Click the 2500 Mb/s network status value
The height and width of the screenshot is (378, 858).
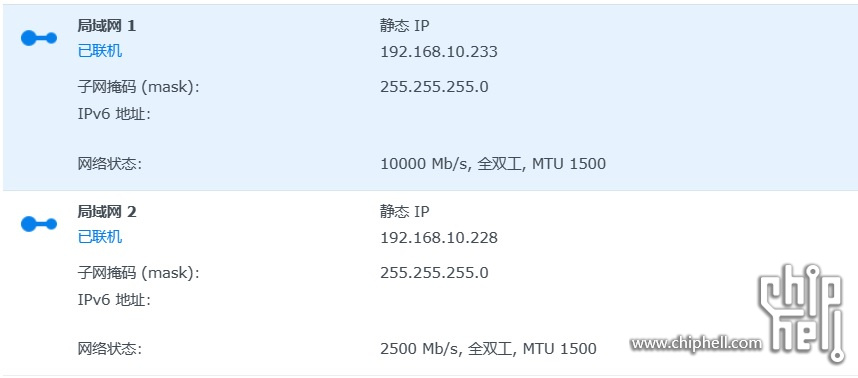(x=488, y=348)
